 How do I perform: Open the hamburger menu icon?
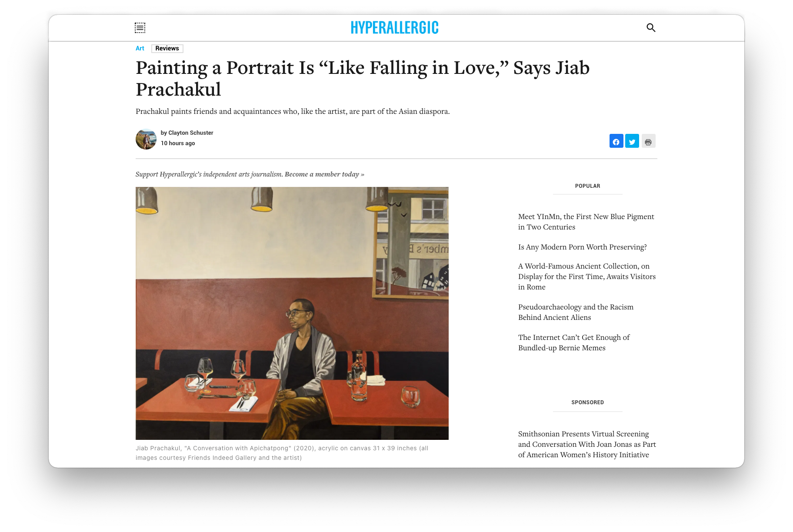point(140,28)
